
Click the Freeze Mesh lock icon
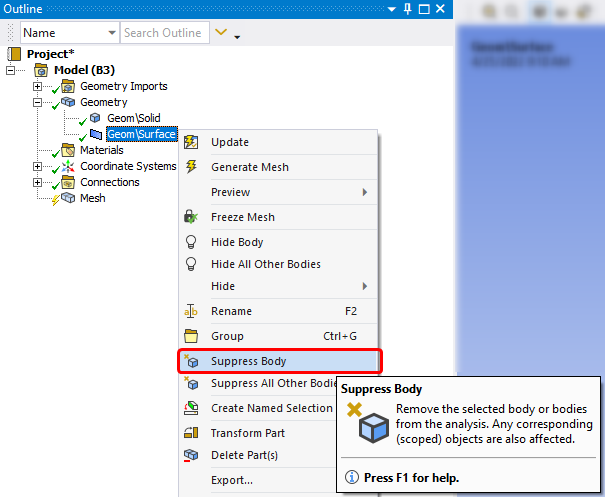pyautogui.click(x=191, y=217)
